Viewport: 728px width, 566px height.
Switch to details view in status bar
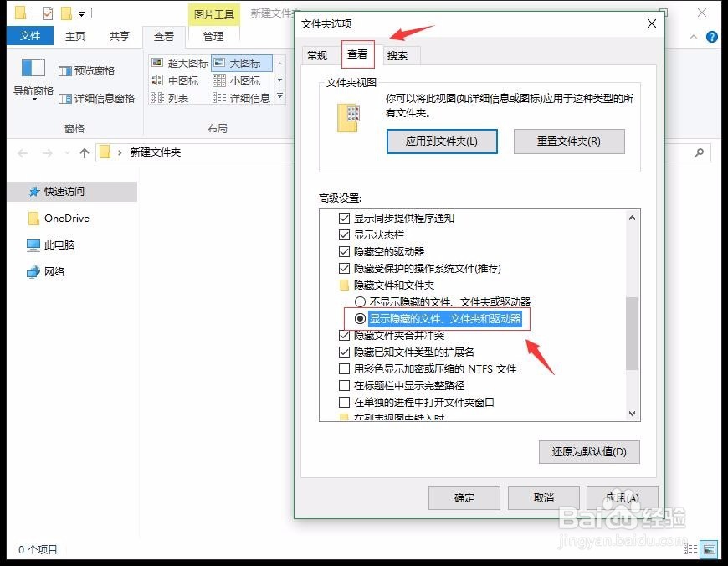pos(690,549)
